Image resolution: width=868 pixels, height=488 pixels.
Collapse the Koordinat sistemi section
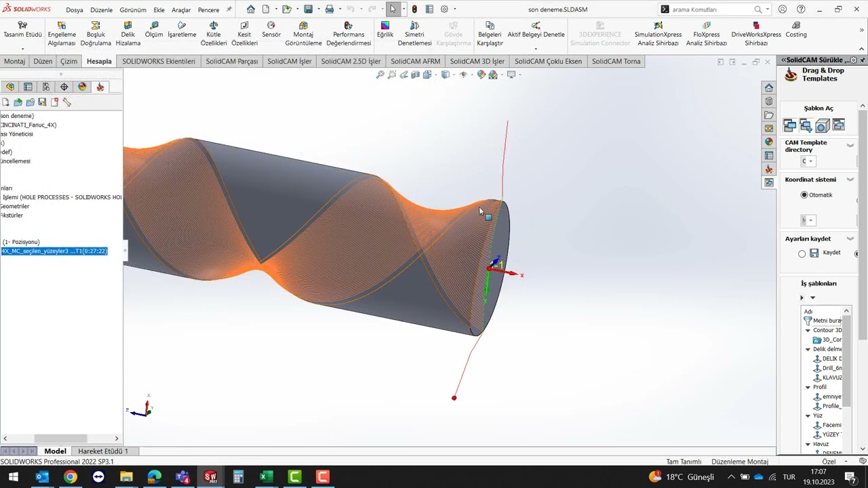coord(850,180)
